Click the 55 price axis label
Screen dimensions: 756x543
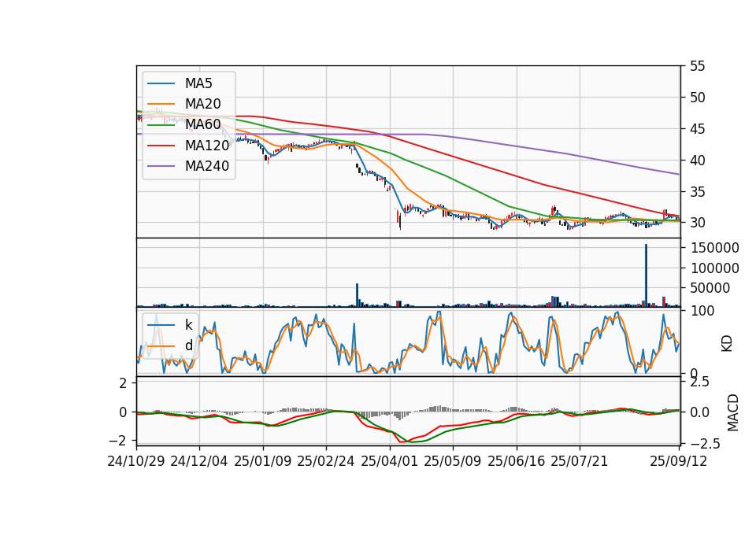(697, 66)
